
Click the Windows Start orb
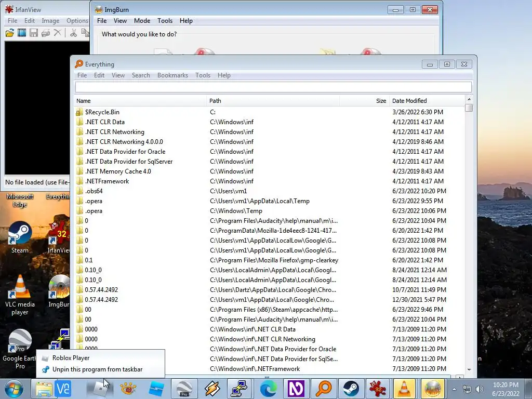14,389
